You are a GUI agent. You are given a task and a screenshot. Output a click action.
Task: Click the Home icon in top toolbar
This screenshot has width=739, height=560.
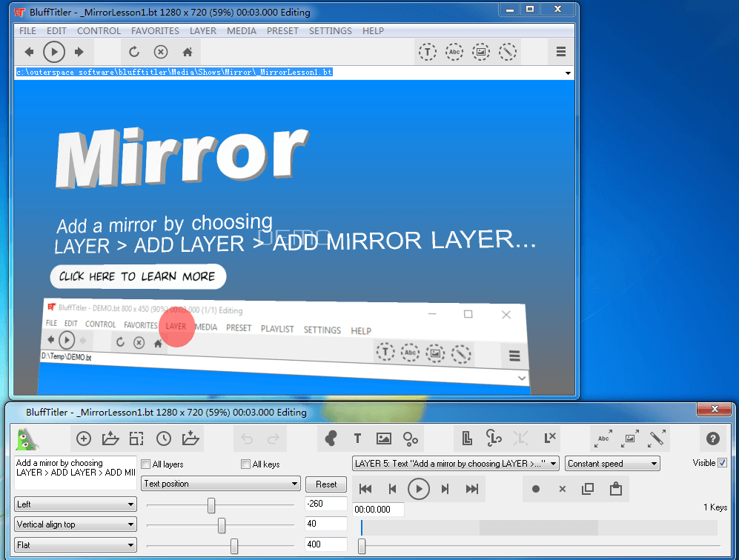click(x=188, y=52)
